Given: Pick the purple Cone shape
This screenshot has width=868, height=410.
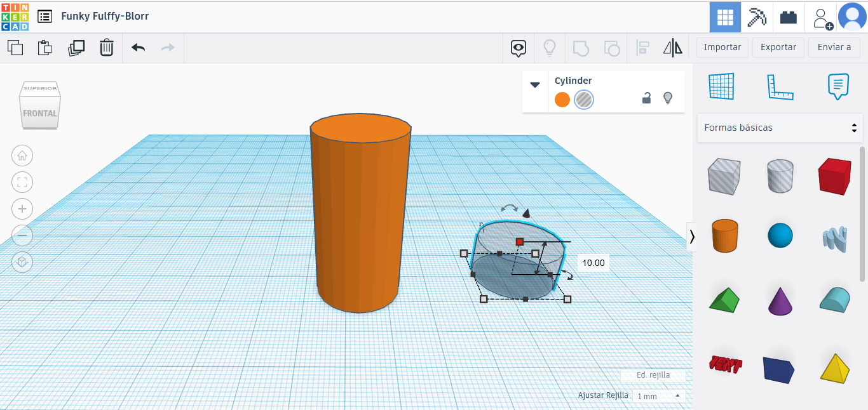Looking at the screenshot, I should [x=780, y=300].
